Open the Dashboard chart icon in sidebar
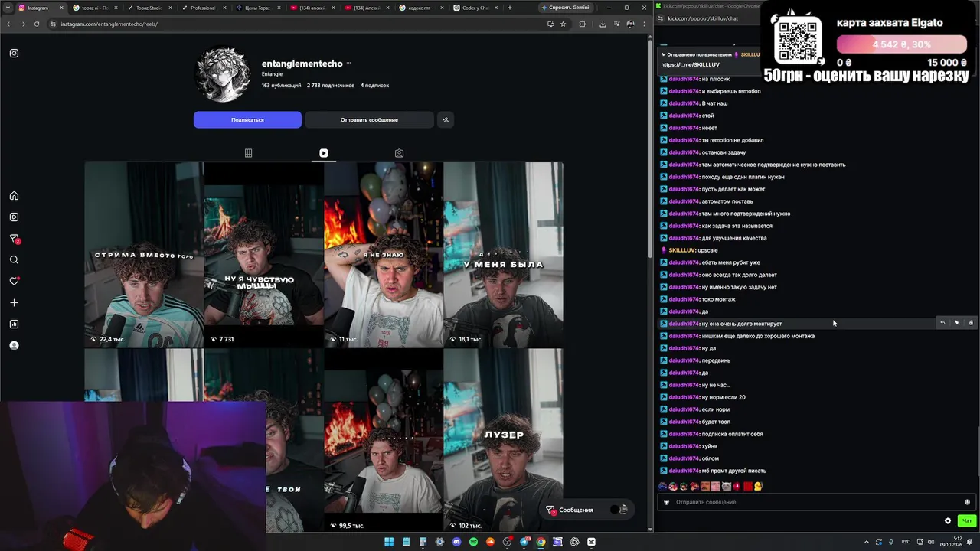 (x=14, y=324)
